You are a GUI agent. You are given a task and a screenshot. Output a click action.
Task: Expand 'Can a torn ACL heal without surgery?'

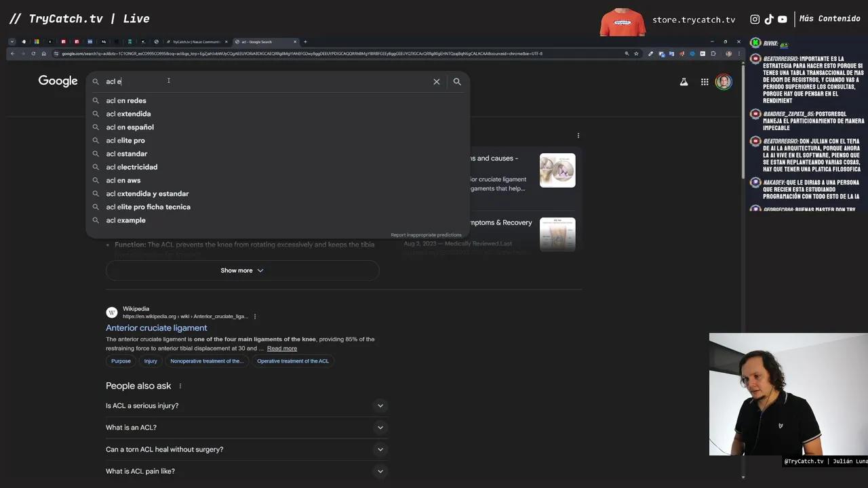[247, 449]
